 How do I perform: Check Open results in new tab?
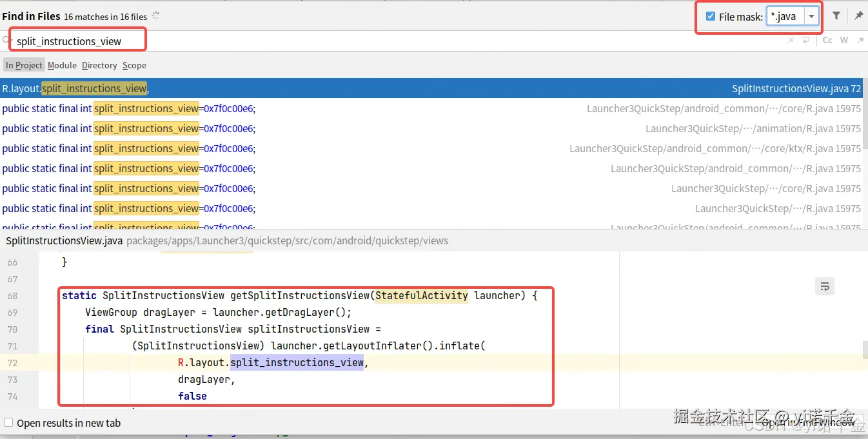click(8, 423)
